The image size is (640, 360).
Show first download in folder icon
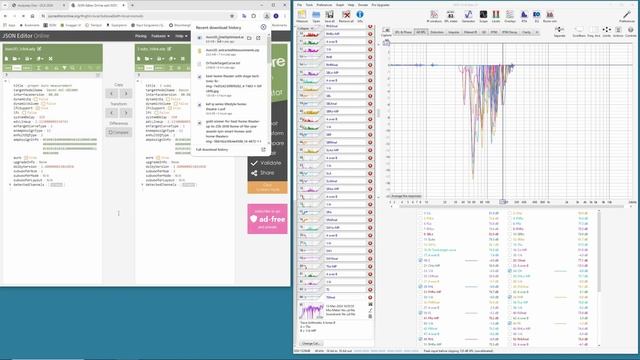click(x=249, y=38)
